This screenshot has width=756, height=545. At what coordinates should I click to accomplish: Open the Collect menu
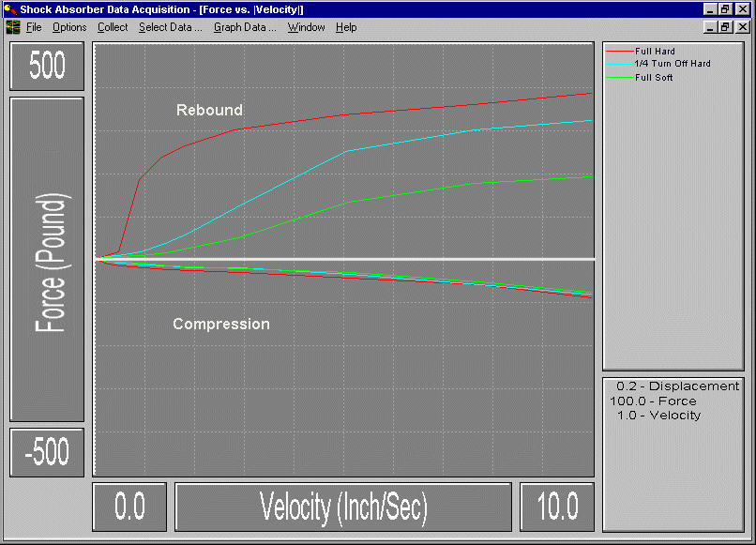coord(113,27)
